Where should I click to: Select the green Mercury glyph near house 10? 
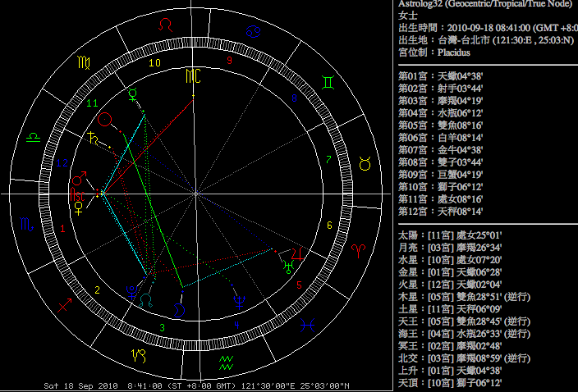click(134, 93)
